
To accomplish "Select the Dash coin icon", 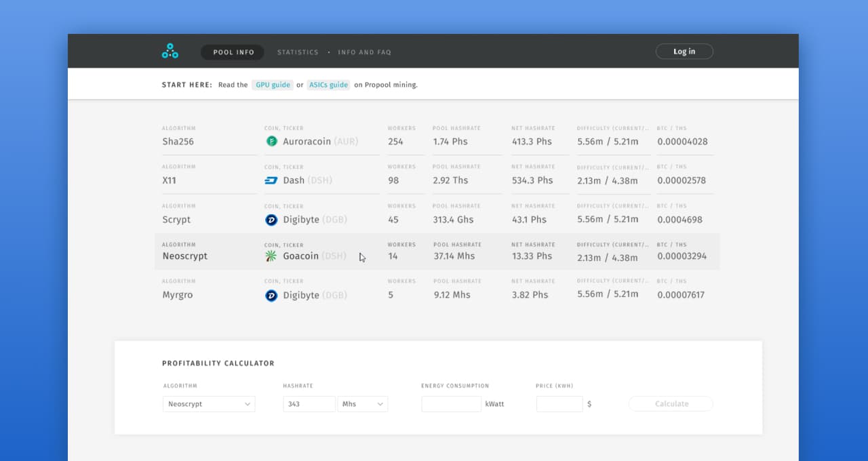I will coord(271,180).
